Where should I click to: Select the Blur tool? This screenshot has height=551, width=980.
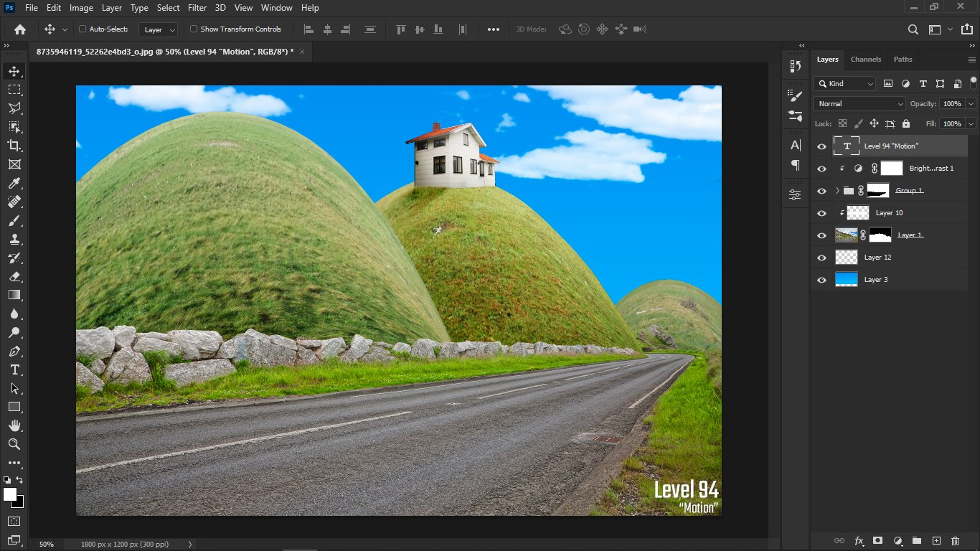pyautogui.click(x=14, y=314)
